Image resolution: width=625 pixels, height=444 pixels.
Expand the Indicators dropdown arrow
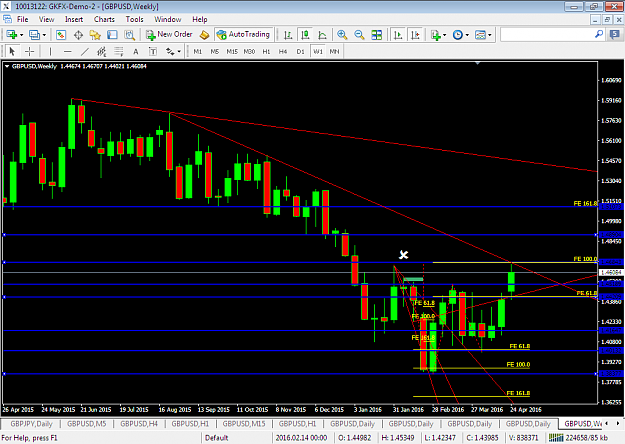444,35
